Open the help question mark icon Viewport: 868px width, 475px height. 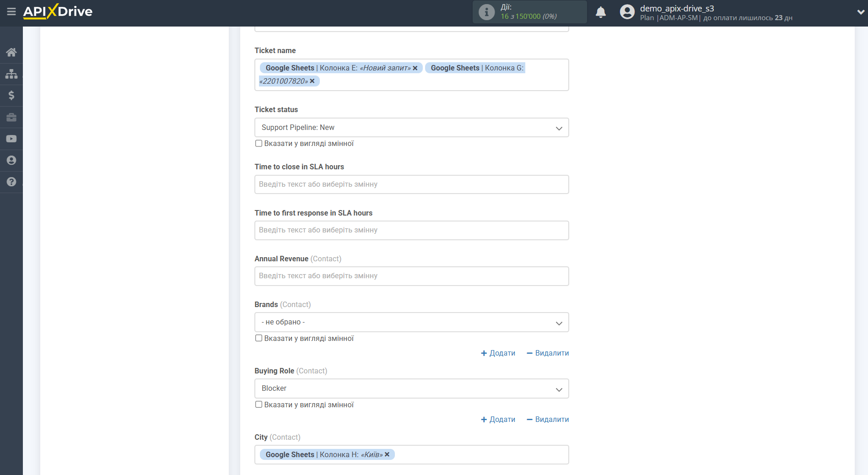coord(11,182)
